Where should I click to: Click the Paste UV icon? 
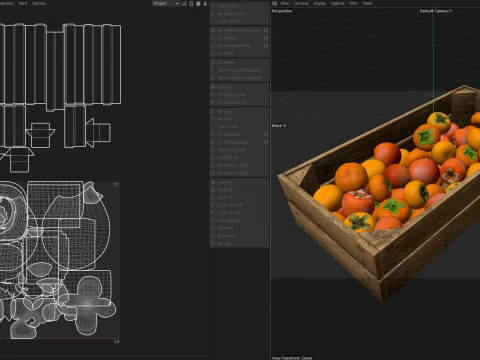pos(213,190)
